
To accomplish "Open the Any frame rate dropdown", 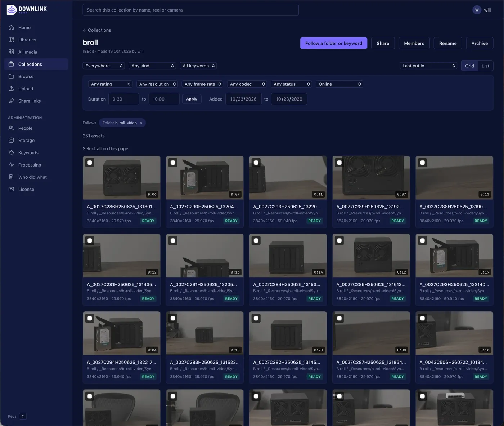I will pyautogui.click(x=202, y=84).
